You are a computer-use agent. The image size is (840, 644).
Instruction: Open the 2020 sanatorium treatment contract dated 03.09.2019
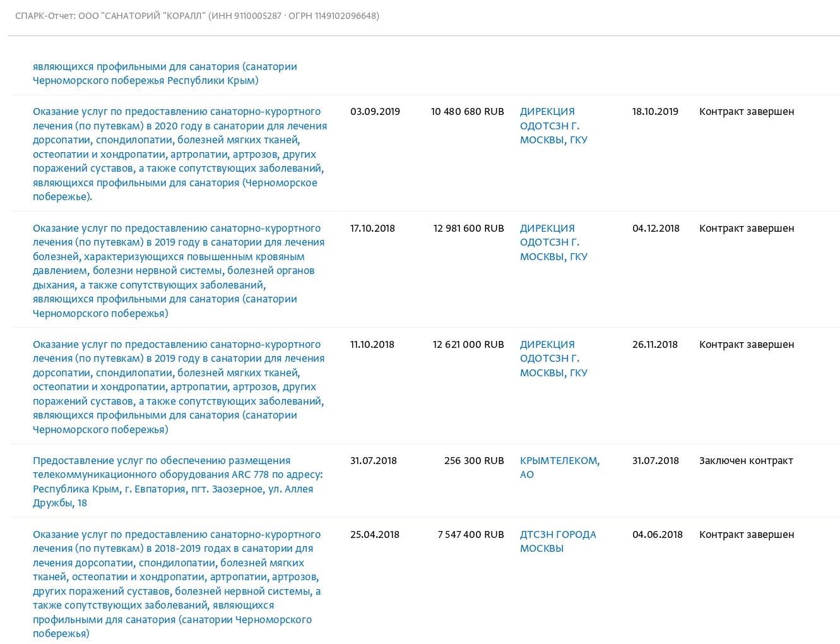180,154
